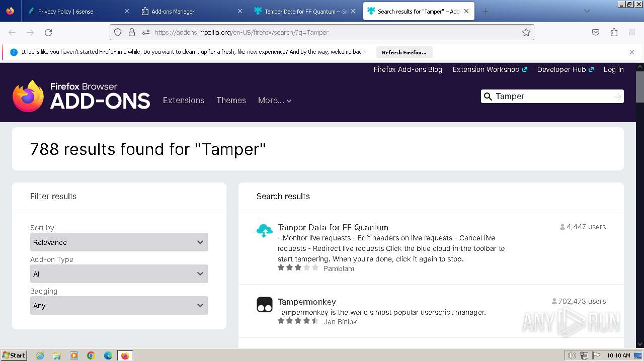Click the Tamper Data star rating
644x362 pixels.
tap(298, 268)
